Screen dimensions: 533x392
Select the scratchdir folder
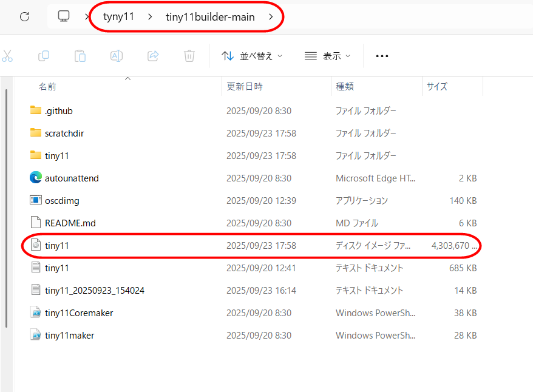tap(64, 133)
